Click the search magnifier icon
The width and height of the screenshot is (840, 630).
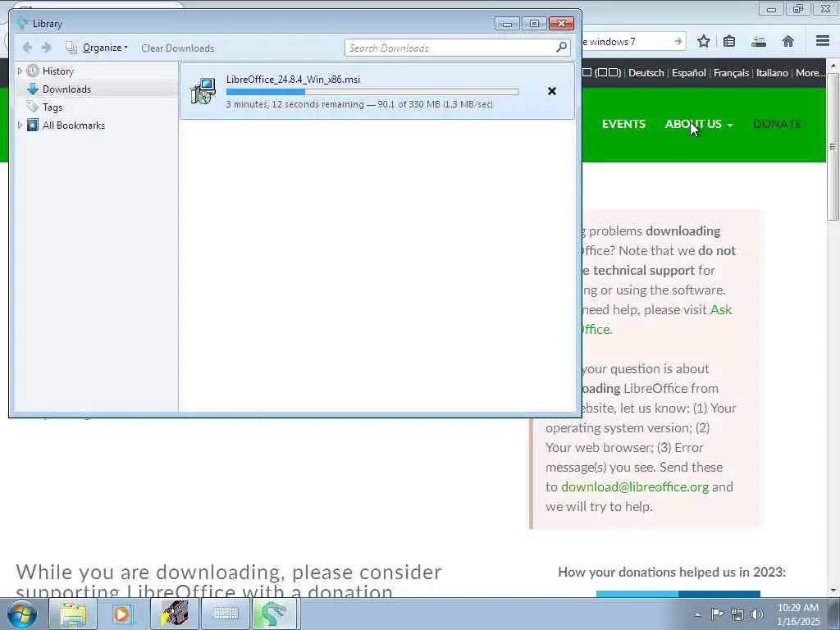pos(561,47)
